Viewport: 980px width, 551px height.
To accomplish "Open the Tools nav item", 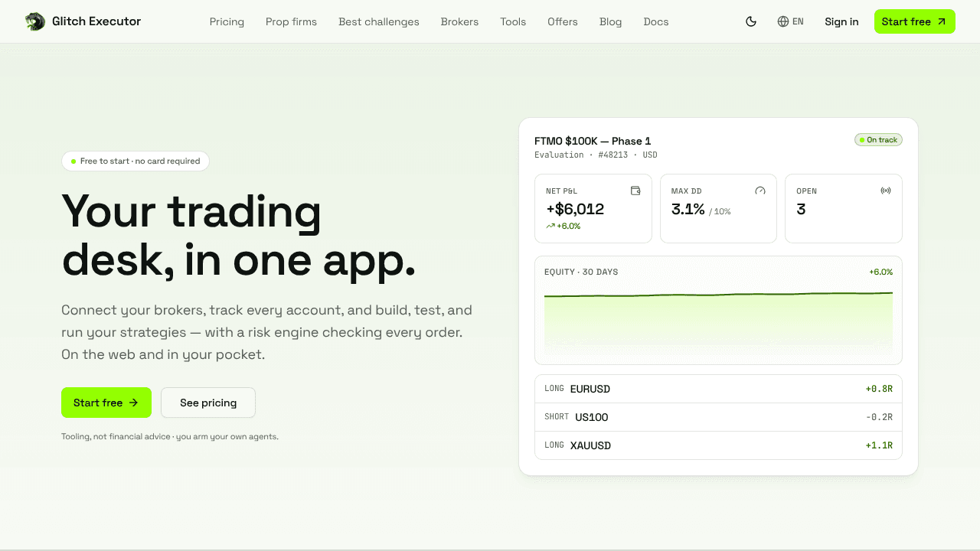I will point(513,21).
